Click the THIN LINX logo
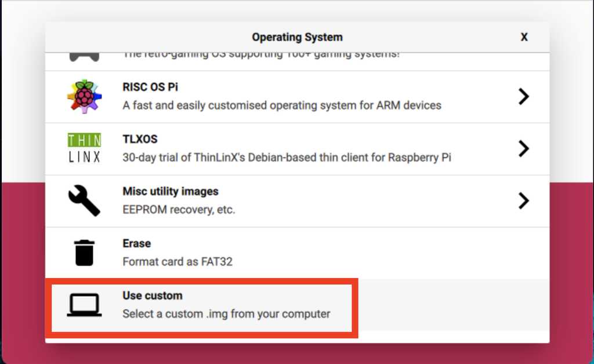Image resolution: width=594 pixels, height=364 pixels. [x=84, y=148]
